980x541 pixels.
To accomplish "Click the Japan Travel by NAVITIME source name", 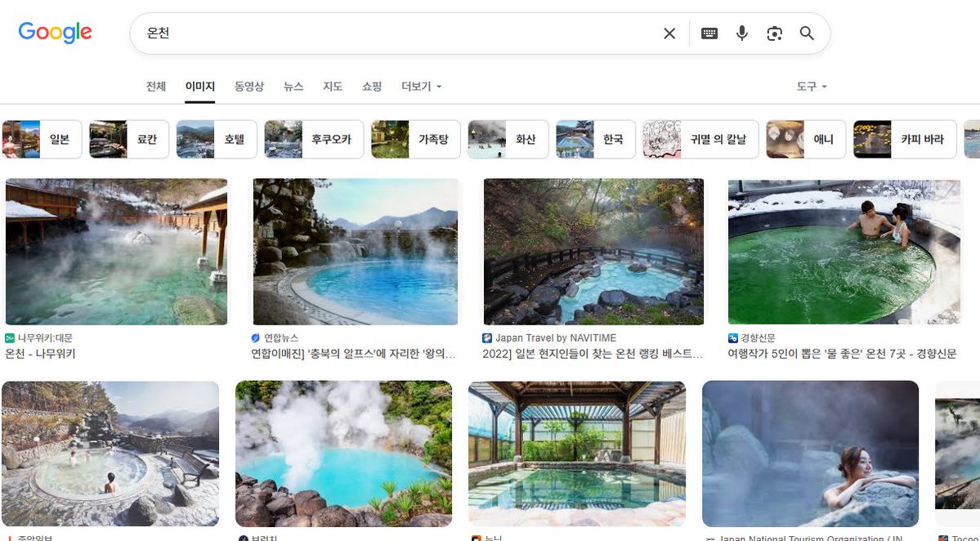I will (556, 338).
